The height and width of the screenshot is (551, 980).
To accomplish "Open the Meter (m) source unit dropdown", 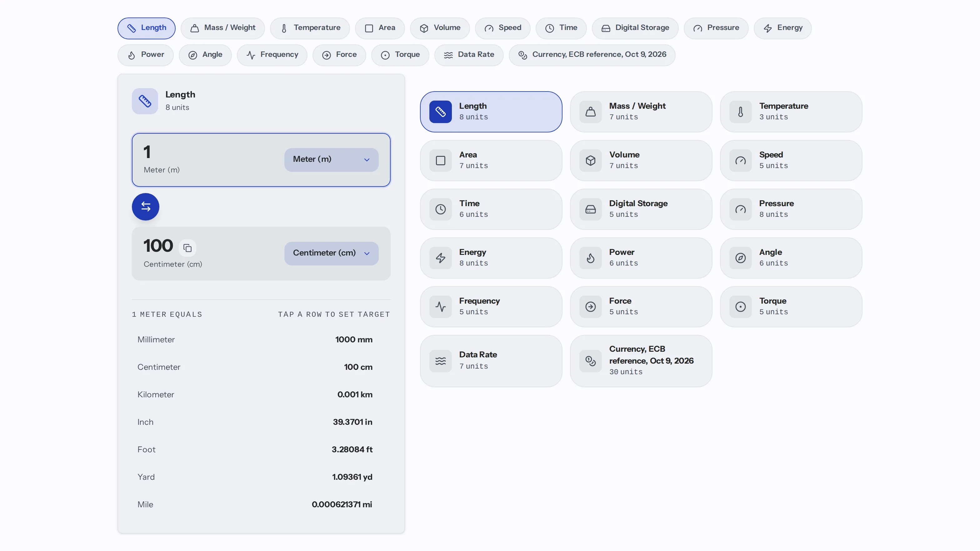I will (x=331, y=160).
